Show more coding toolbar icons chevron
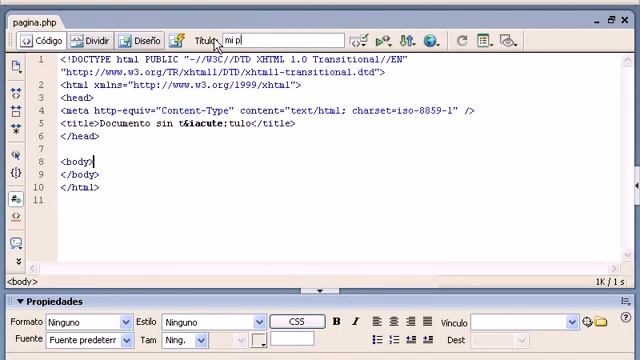This screenshot has width=640, height=360. coord(18,261)
